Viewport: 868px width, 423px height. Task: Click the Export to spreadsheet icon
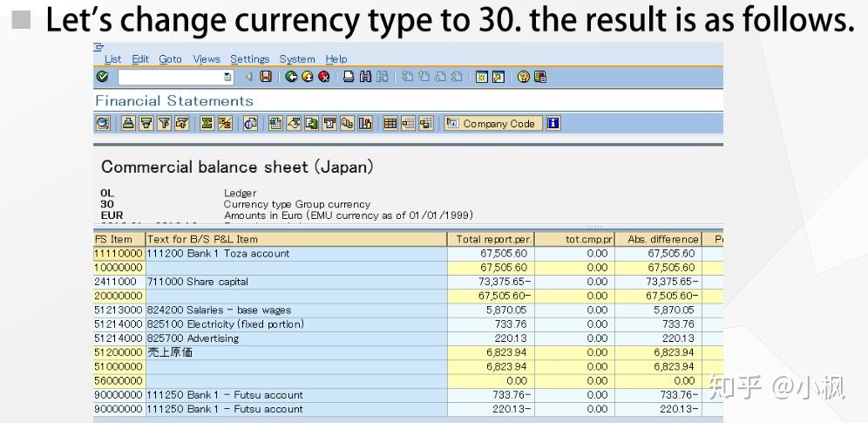pos(275,124)
